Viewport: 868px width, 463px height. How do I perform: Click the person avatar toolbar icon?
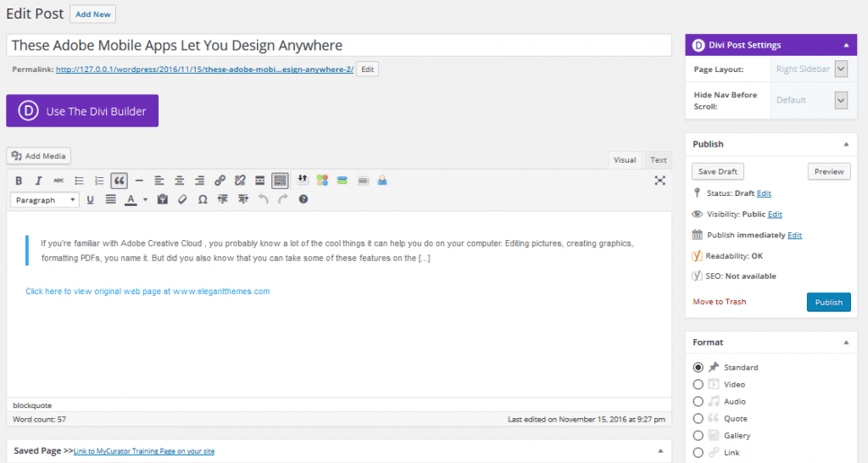tap(382, 180)
